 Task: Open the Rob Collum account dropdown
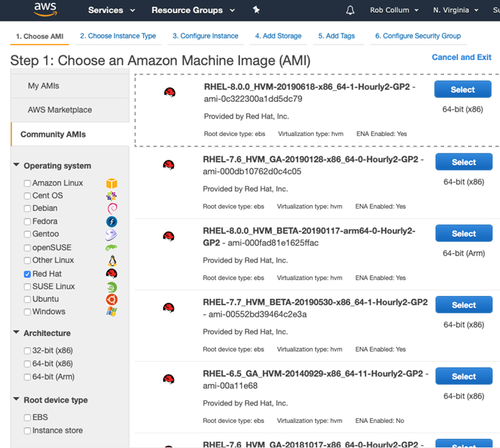[394, 10]
